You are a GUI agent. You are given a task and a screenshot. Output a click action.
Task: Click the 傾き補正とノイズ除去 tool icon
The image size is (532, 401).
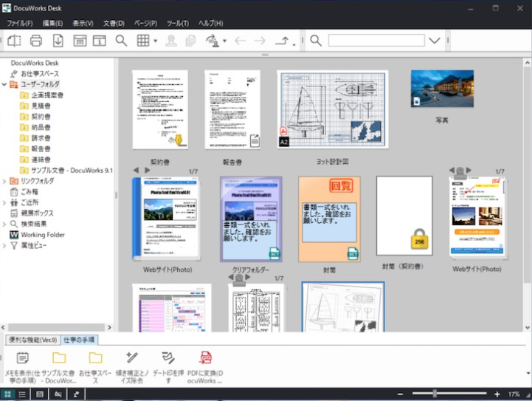tap(133, 358)
